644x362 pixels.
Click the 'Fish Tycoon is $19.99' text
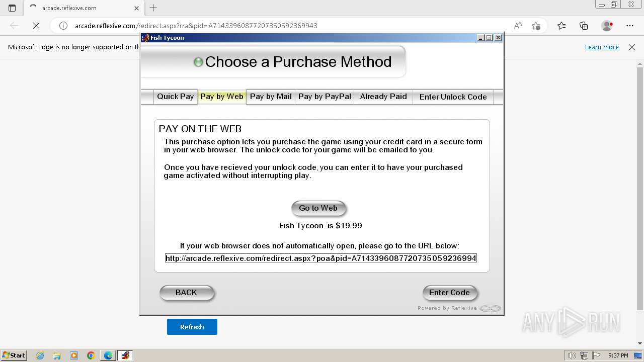[x=320, y=226]
